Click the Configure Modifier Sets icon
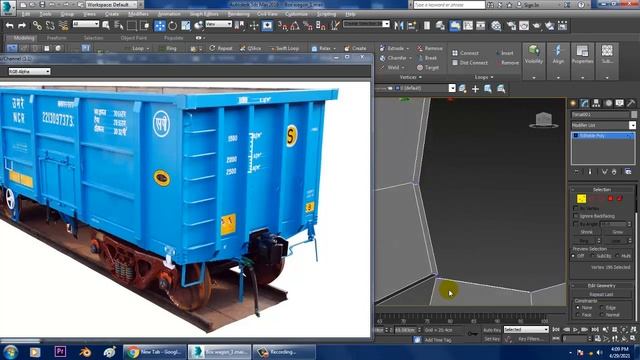 (628, 172)
